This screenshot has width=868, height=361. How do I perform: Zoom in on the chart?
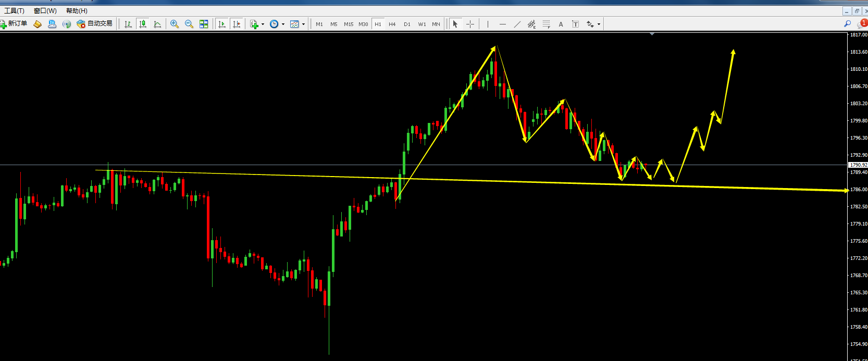175,24
